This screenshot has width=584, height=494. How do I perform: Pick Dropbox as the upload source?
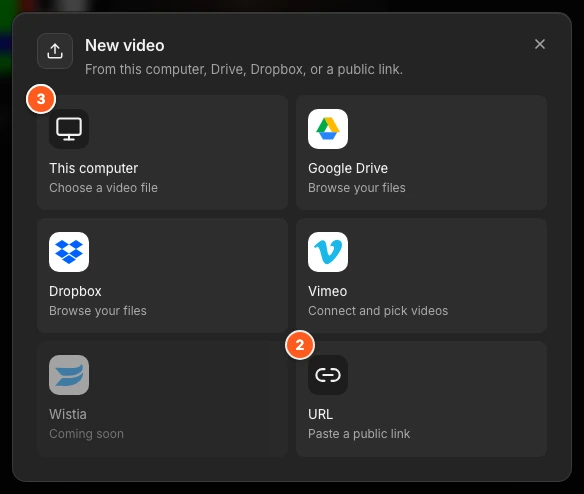(x=162, y=275)
